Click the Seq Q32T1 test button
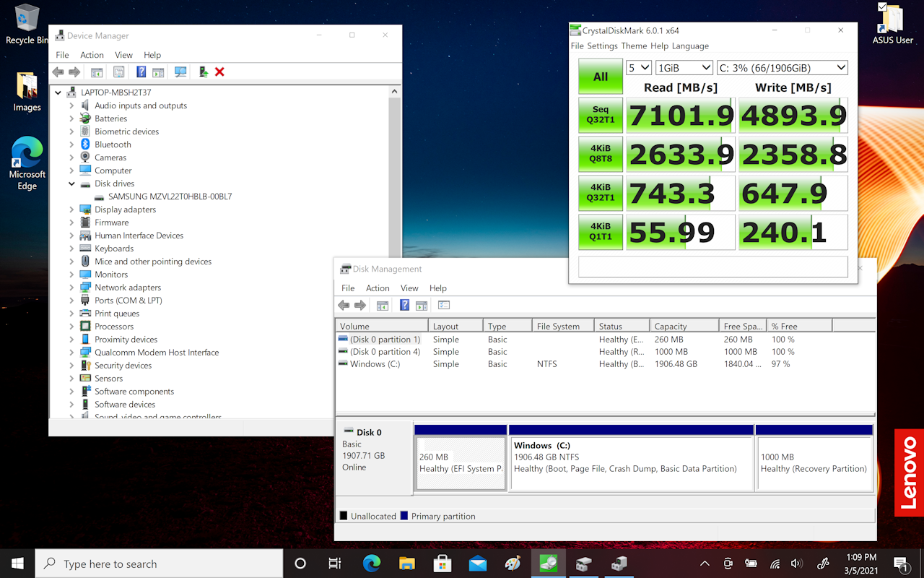 click(601, 115)
